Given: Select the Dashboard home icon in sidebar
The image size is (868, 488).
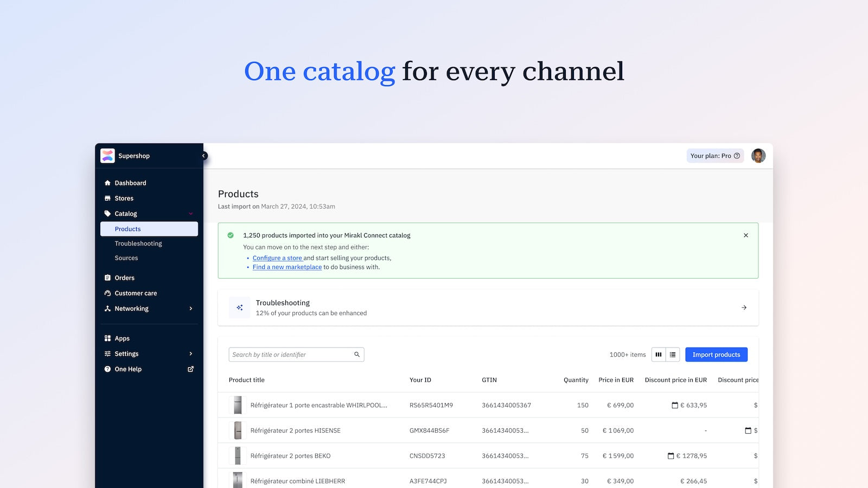Looking at the screenshot, I should (x=107, y=183).
